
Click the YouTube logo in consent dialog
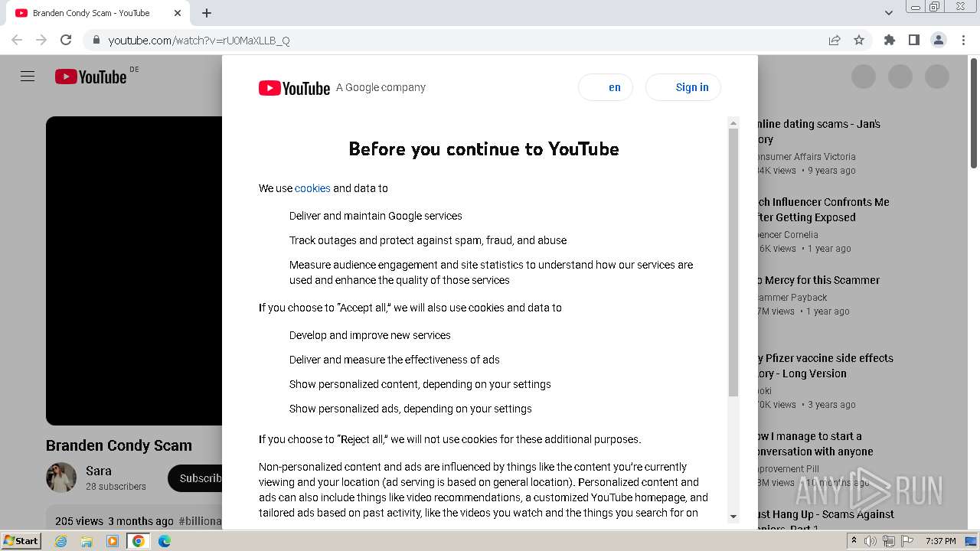(x=294, y=88)
